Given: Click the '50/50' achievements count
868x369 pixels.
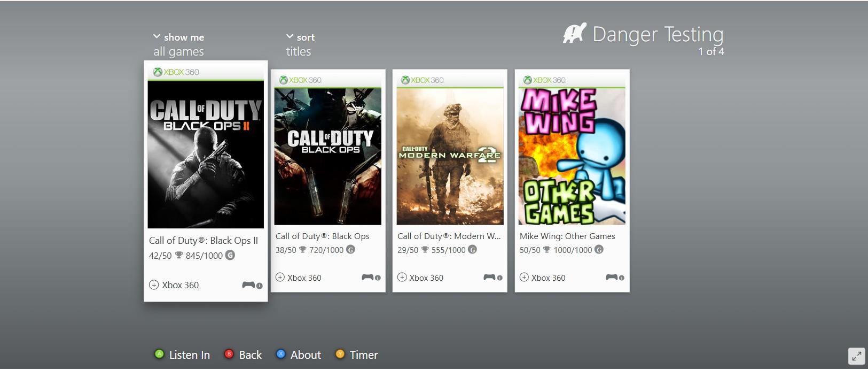Looking at the screenshot, I should [x=530, y=250].
